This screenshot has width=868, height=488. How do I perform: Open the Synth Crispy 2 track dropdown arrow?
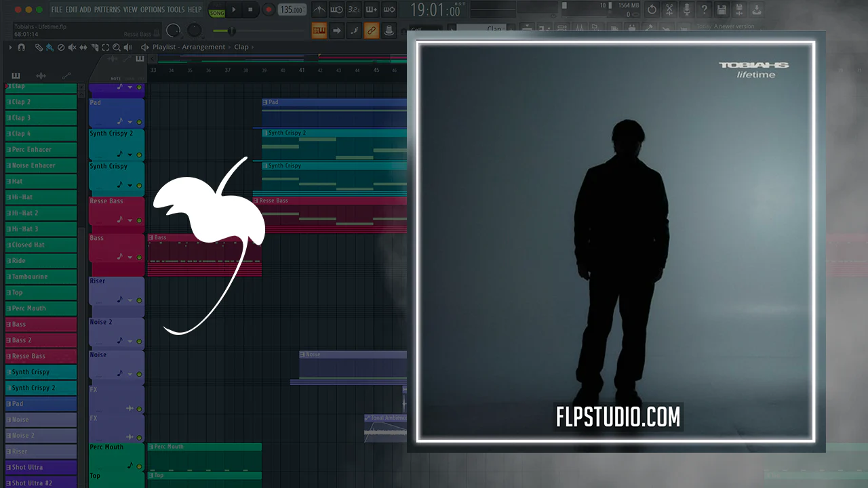pyautogui.click(x=130, y=154)
